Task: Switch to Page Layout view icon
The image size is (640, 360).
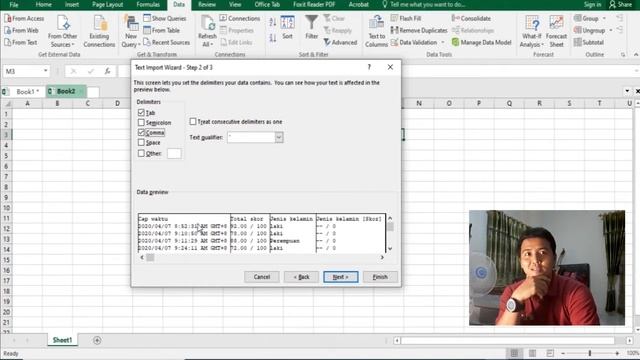Action: coord(532,353)
